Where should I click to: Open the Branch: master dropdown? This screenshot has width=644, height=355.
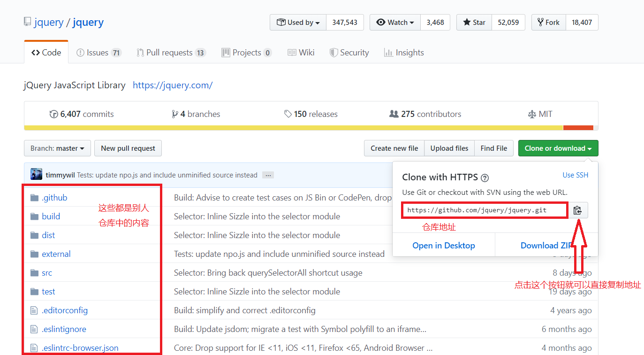tap(57, 148)
